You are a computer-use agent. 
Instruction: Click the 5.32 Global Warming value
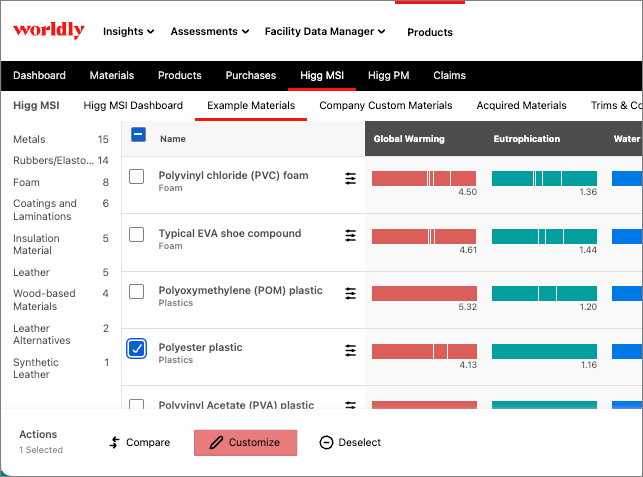[467, 307]
